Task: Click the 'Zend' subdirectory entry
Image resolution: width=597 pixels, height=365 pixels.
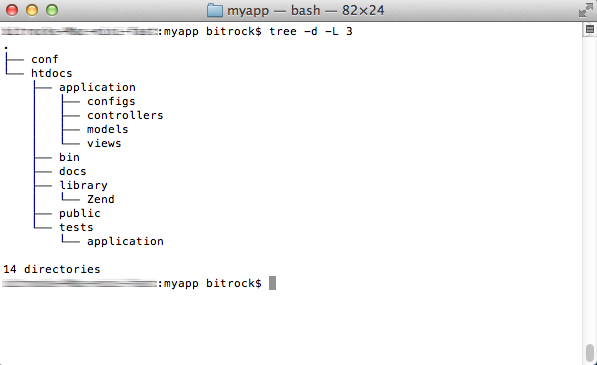Action: [101, 199]
